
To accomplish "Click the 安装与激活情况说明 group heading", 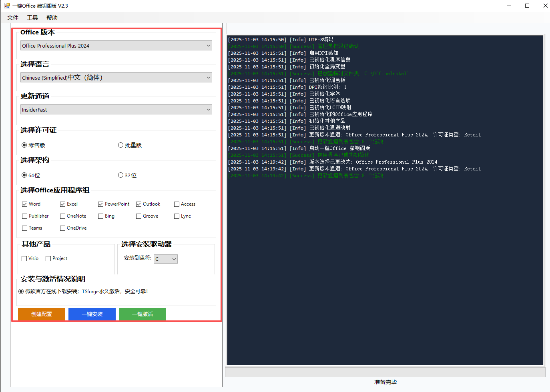I will [x=53, y=279].
